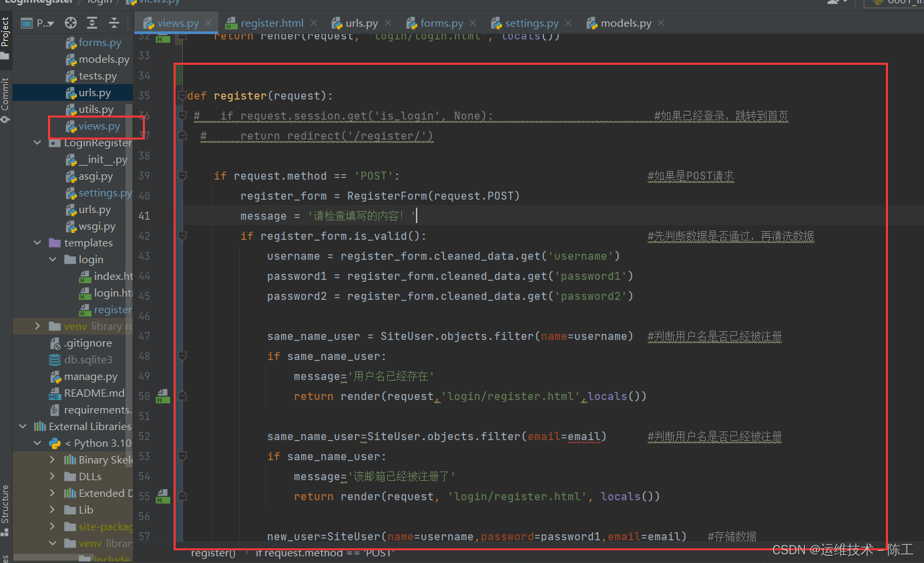This screenshot has width=924, height=563.
Task: Toggle fold marker at line 42 is_valid check
Action: (182, 236)
